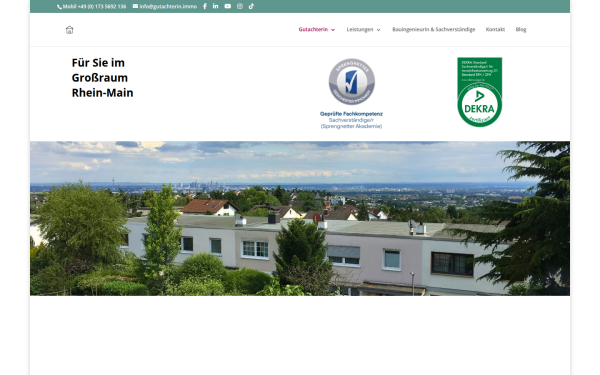Click the house logo icon
The image size is (600, 375).
pos(69,30)
